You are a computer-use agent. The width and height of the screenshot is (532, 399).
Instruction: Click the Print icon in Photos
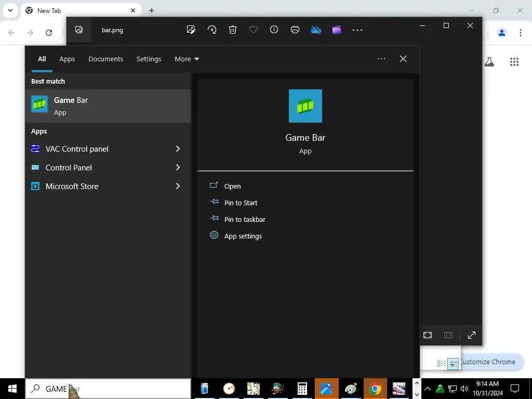coord(295,30)
